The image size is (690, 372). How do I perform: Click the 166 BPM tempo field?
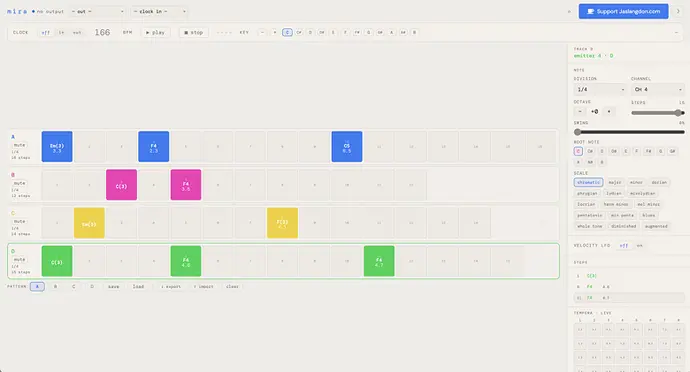[102, 33]
